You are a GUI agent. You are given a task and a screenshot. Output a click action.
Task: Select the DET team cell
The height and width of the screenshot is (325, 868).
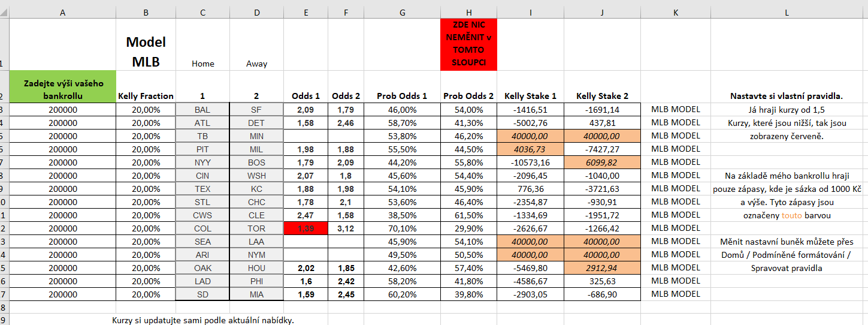click(256, 123)
